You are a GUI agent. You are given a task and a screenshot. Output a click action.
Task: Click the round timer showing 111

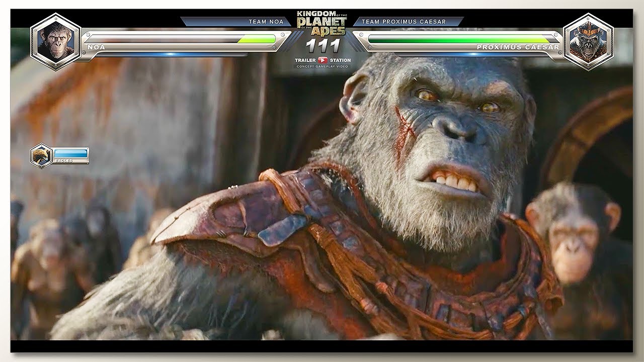[x=322, y=46]
